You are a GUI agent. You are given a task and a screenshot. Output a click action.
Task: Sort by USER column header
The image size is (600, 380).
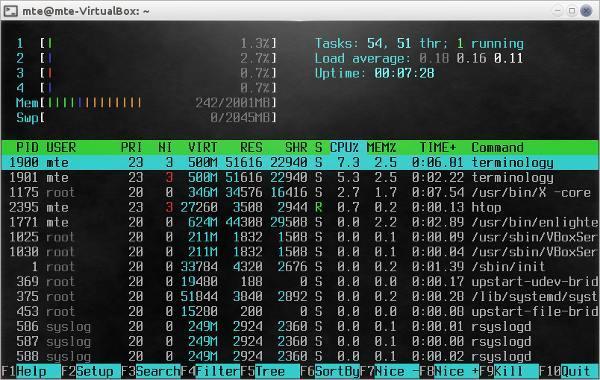click(x=61, y=147)
